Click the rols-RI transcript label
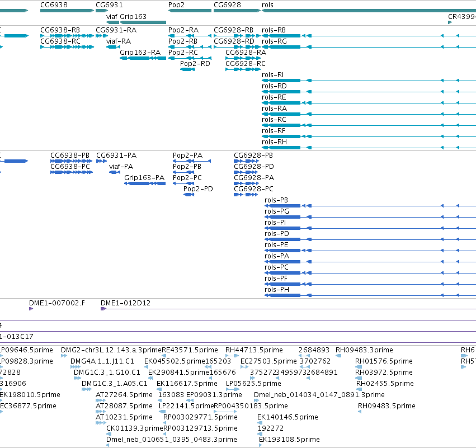The height and width of the screenshot is (448, 476). coord(272,75)
